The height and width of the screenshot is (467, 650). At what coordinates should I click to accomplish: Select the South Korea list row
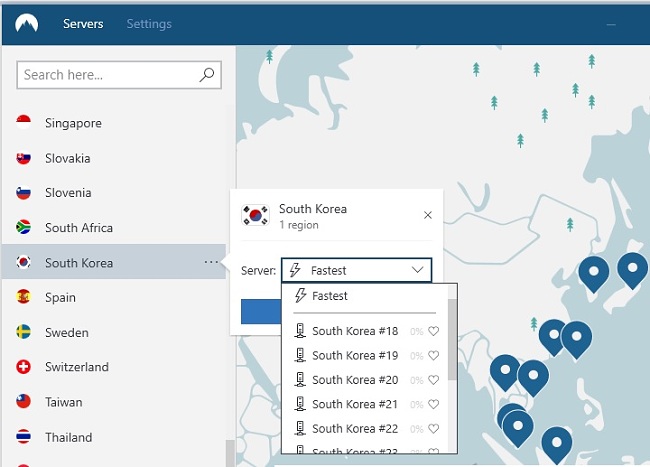pos(114,262)
